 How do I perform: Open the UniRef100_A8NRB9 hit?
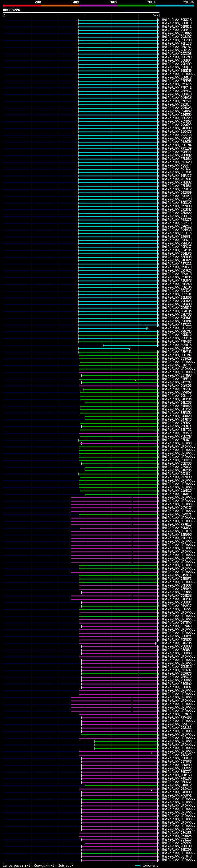pyautogui.click(x=177, y=765)
